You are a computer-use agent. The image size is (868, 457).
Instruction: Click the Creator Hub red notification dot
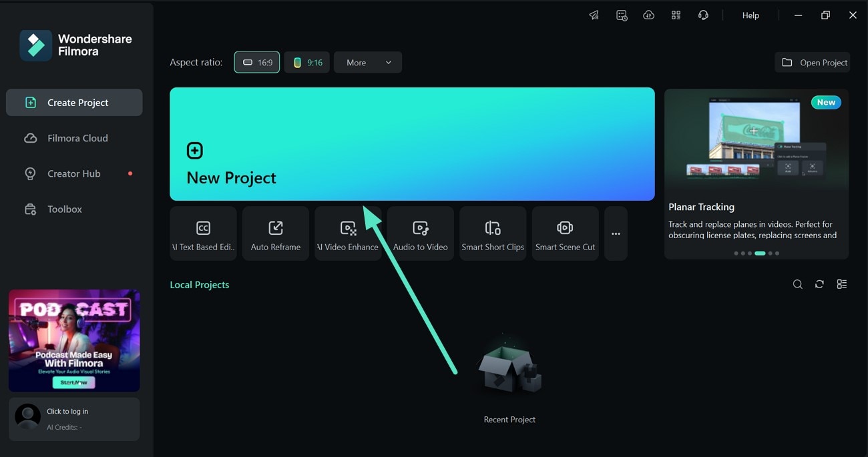(x=130, y=173)
